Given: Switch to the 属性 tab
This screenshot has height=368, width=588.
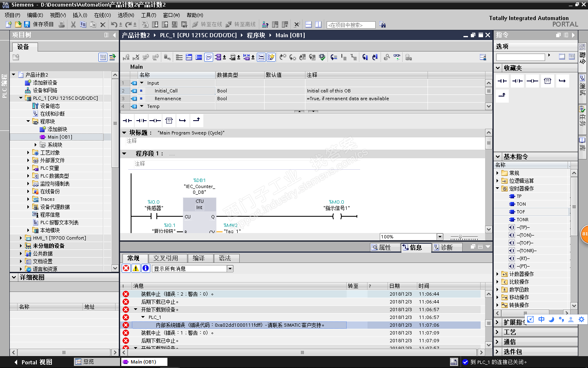Looking at the screenshot, I should point(385,247).
